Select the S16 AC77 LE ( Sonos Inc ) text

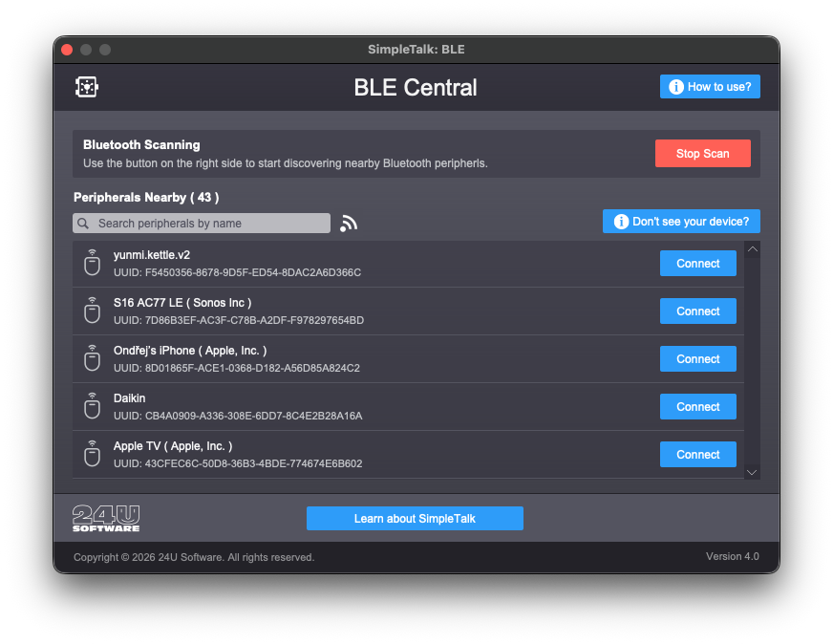[182, 303]
